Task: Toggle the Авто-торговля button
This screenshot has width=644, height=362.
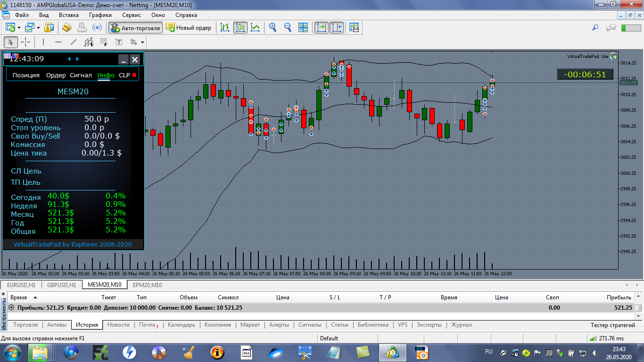Action: 136,28
